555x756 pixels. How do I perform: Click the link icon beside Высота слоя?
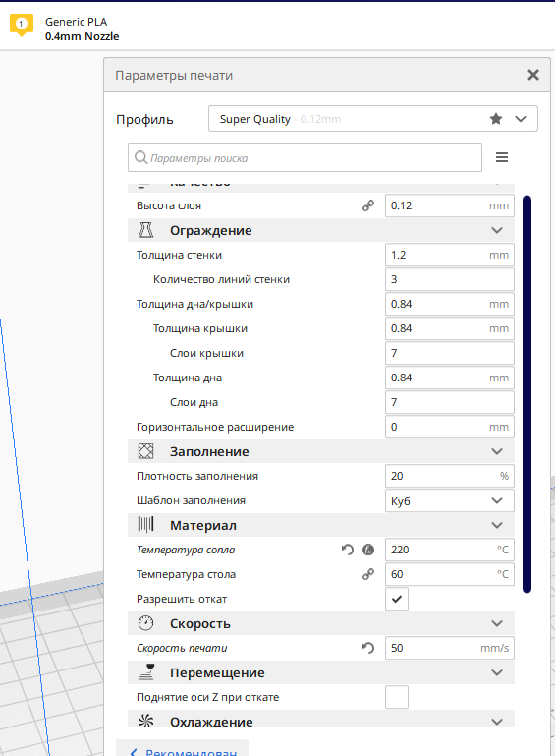[368, 205]
